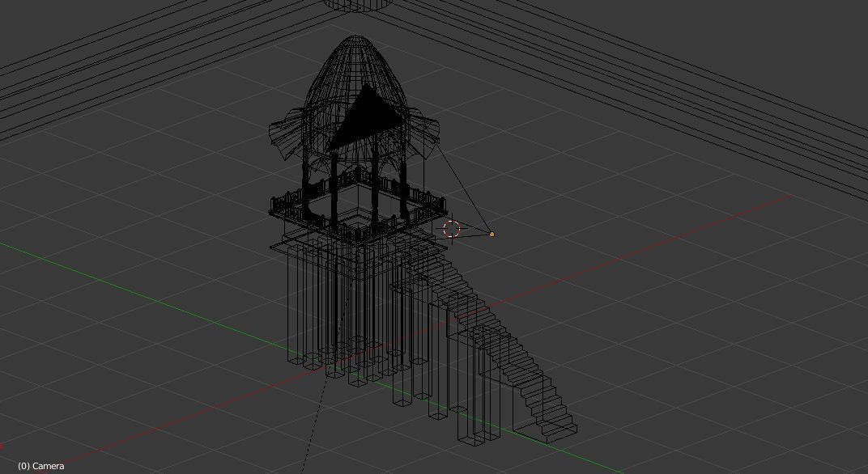868x474 pixels.
Task: Click the red-white 3D cursor crosshair
Action: tap(452, 228)
